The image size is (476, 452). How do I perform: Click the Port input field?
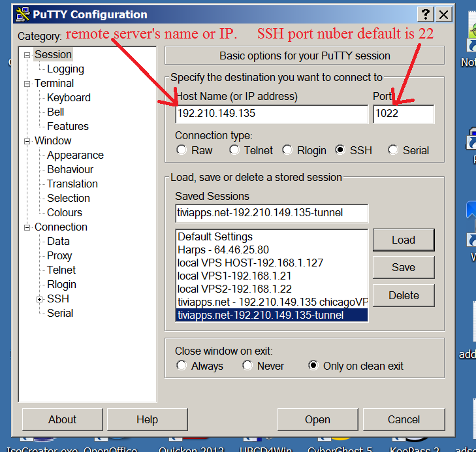404,114
